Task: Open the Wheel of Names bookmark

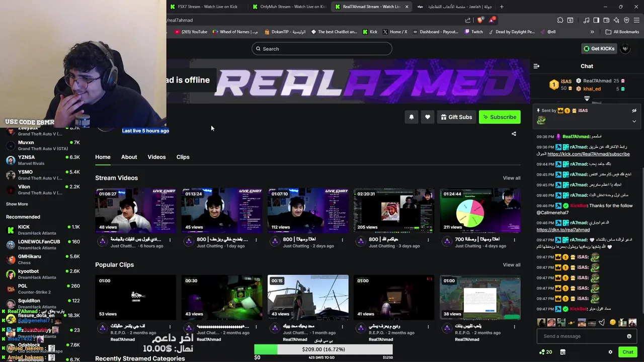Action: [x=235, y=32]
